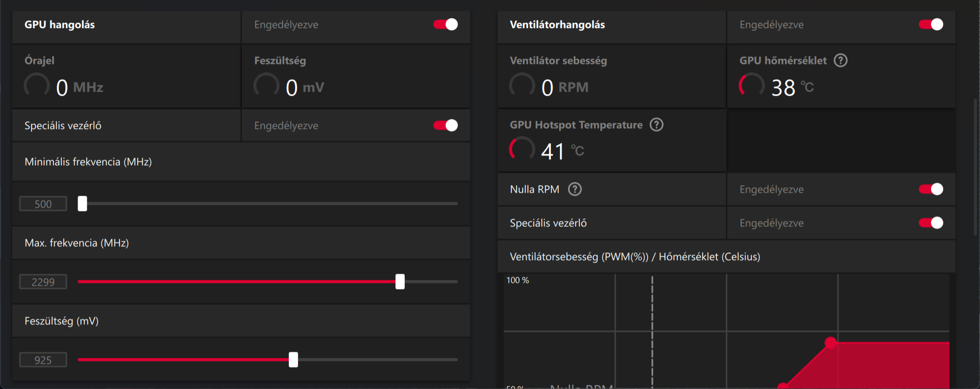Viewport: 980px width, 389px height.
Task: Click the GPU hőmérséklet help icon
Action: [x=840, y=61]
